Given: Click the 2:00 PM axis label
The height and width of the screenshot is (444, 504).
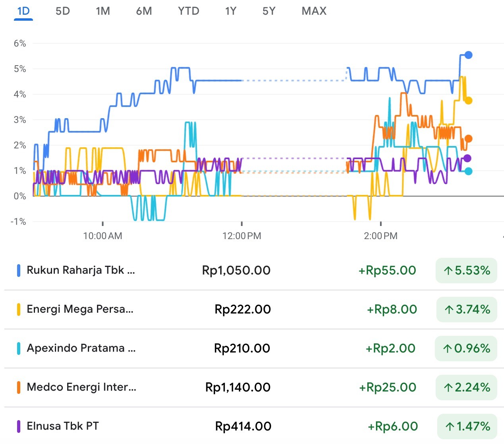Looking at the screenshot, I should point(381,236).
